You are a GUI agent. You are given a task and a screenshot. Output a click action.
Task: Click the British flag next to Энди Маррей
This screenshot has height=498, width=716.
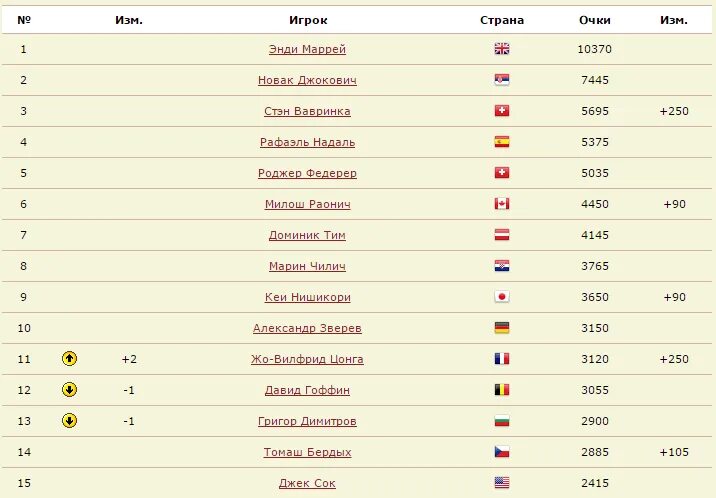[x=502, y=49]
